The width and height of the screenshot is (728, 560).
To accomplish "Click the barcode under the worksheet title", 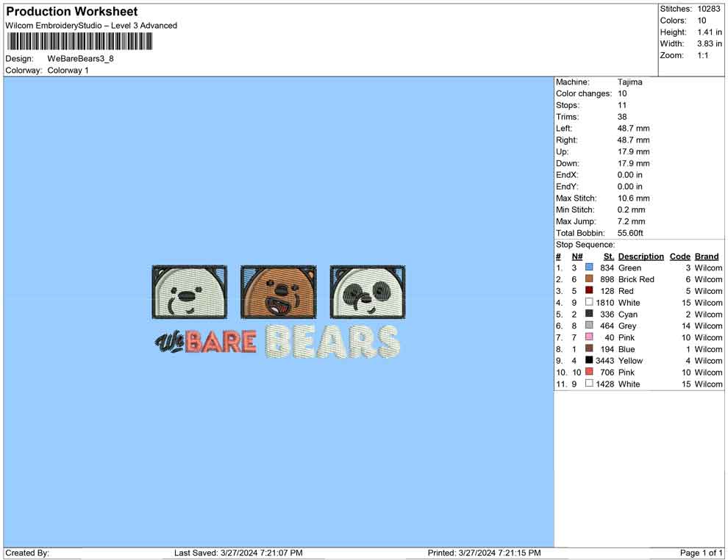I will [79, 42].
